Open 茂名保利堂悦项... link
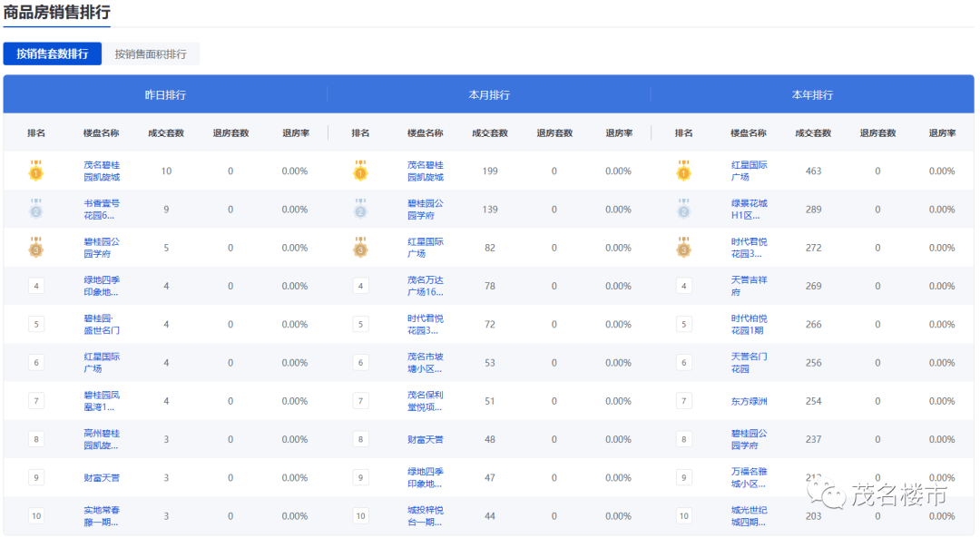This screenshot has height=538, width=980. 426,401
